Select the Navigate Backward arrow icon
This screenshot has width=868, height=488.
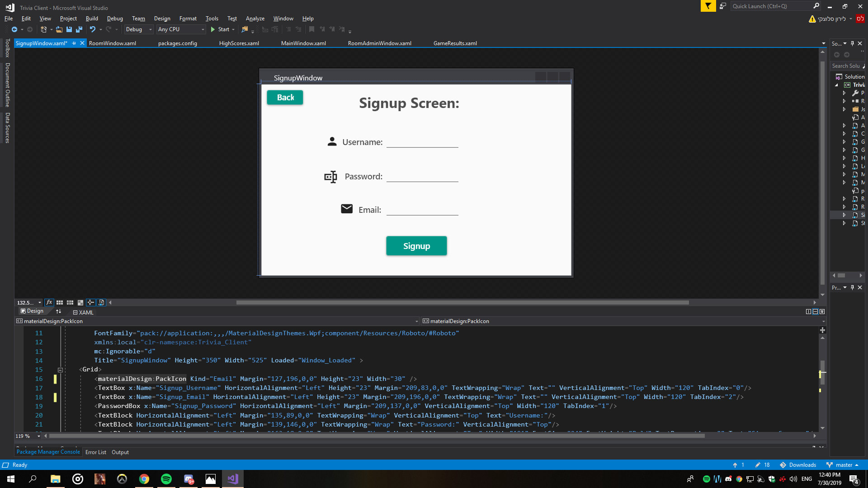(x=14, y=29)
